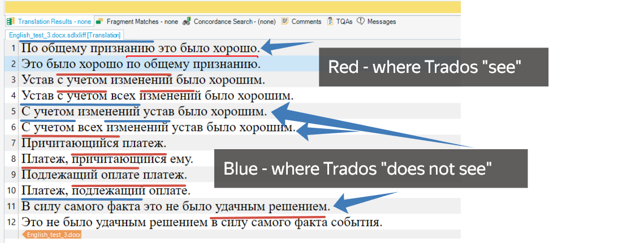Click segment number 5

(x=14, y=111)
